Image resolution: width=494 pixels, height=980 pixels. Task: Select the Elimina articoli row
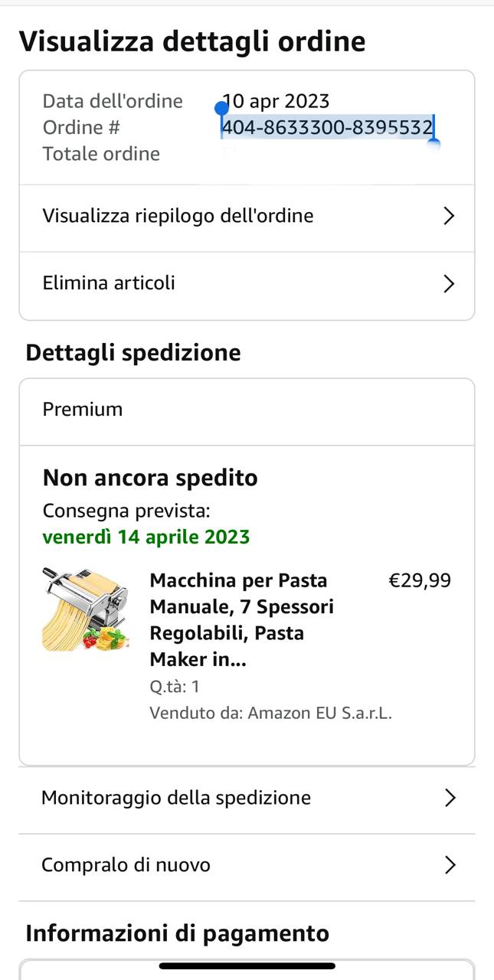[109, 283]
